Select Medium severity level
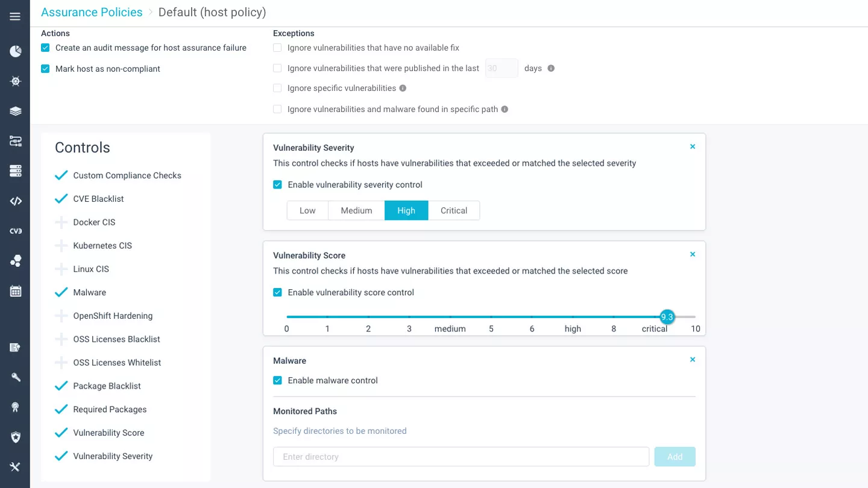Viewport: 868px width, 488px height. [x=356, y=210]
